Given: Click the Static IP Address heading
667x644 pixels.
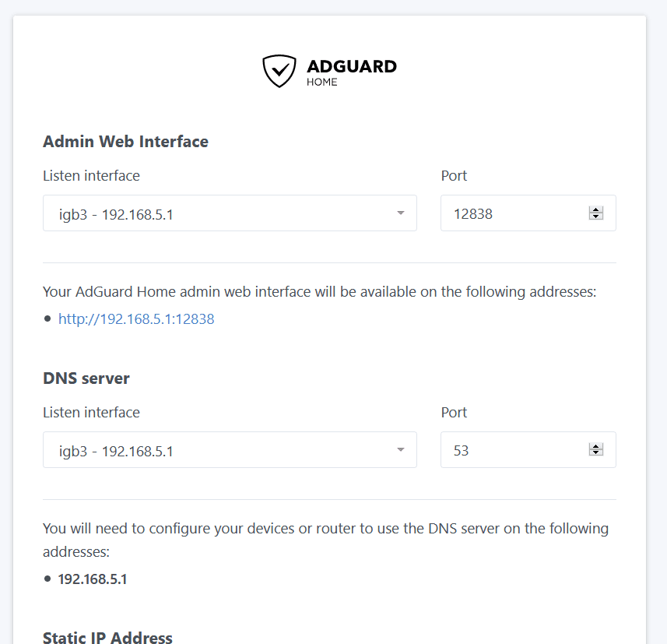Looking at the screenshot, I should [x=107, y=637].
